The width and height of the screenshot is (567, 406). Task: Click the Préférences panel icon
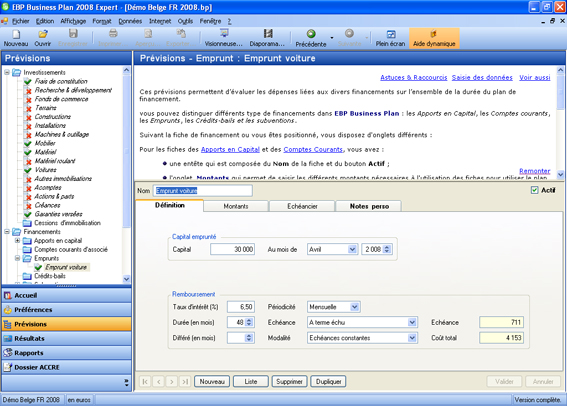8,310
